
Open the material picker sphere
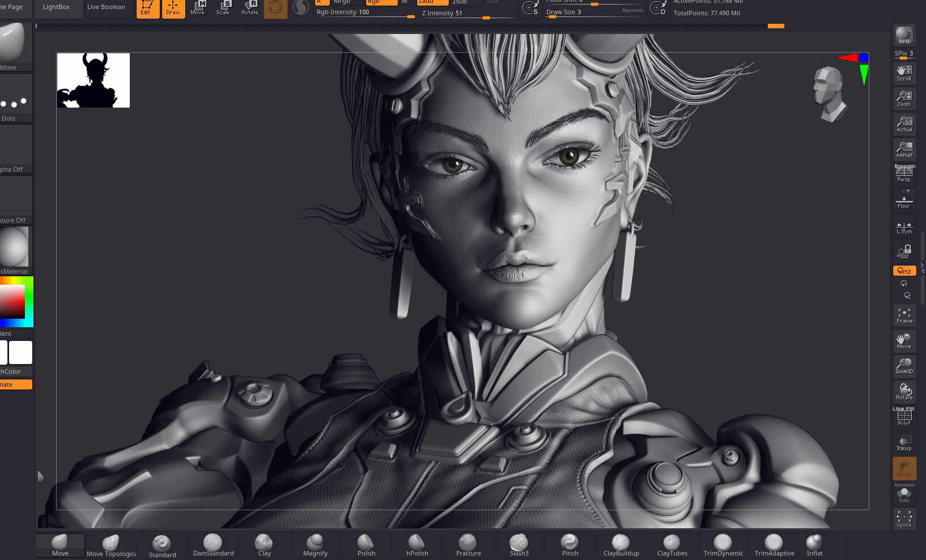point(15,250)
